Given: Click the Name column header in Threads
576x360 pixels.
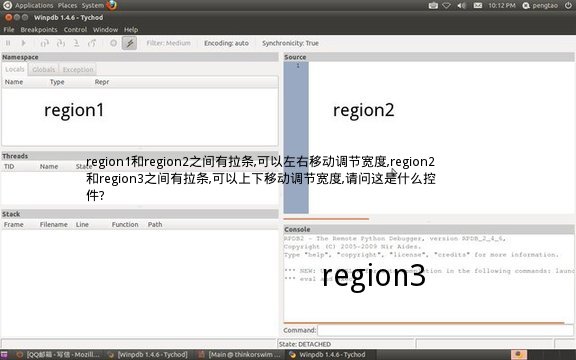Looking at the screenshot, I should click(x=49, y=166).
